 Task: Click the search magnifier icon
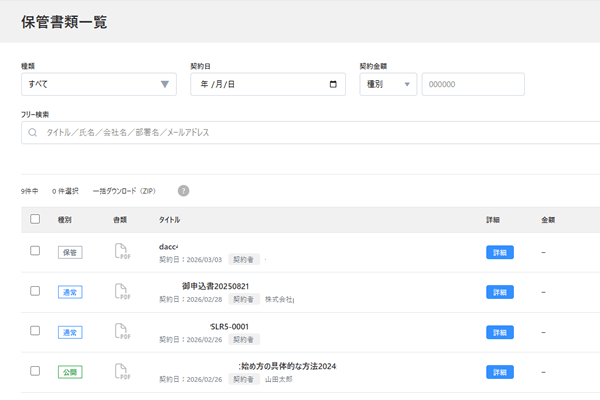(33, 132)
